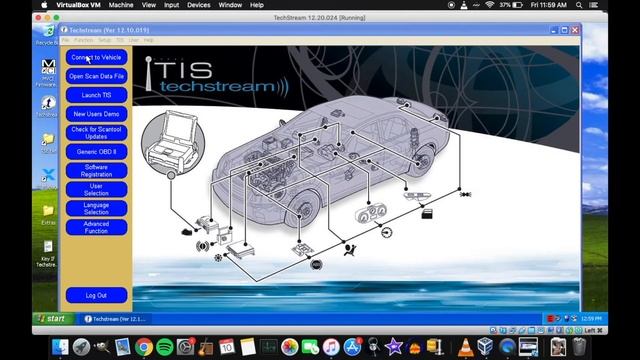Open the Techstream User menu
640x360 pixels.
coord(134,40)
